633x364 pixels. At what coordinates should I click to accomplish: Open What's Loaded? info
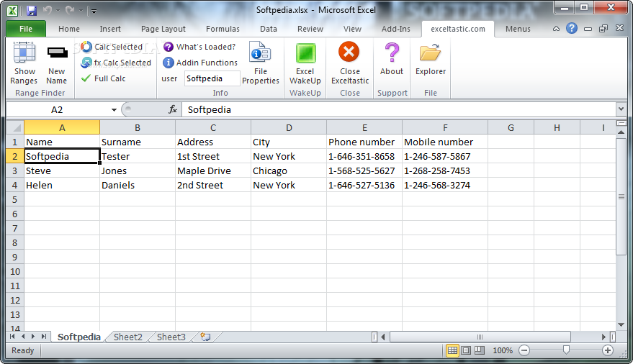(199, 47)
